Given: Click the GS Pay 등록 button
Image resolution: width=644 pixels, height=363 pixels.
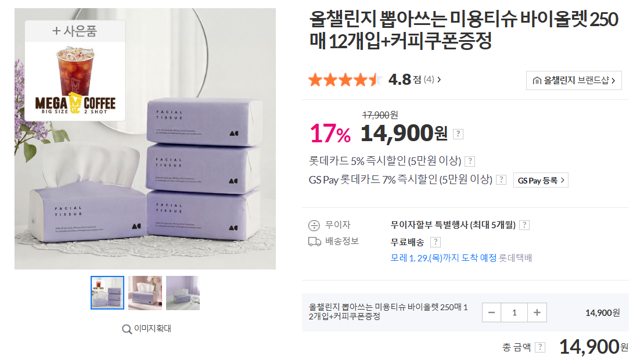Looking at the screenshot, I should pyautogui.click(x=541, y=181).
